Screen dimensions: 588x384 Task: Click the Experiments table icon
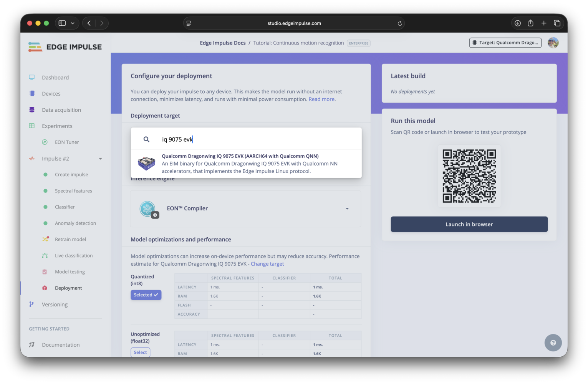32,126
